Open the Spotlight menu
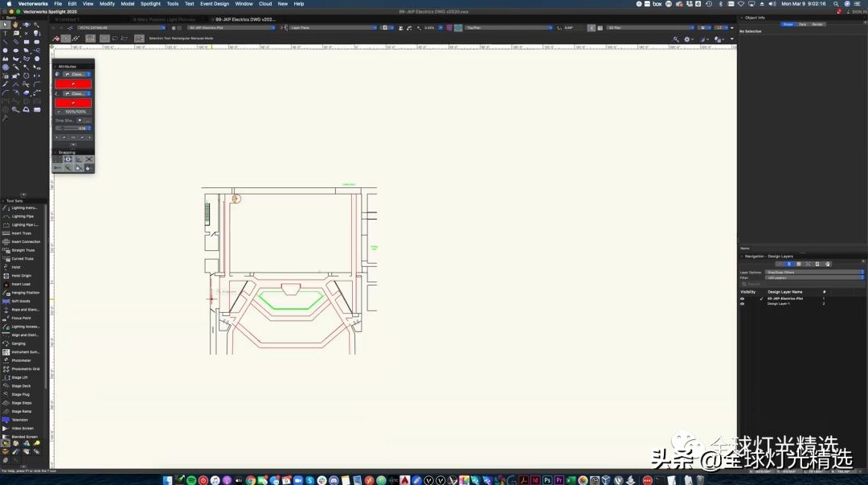The image size is (868, 485). click(150, 3)
